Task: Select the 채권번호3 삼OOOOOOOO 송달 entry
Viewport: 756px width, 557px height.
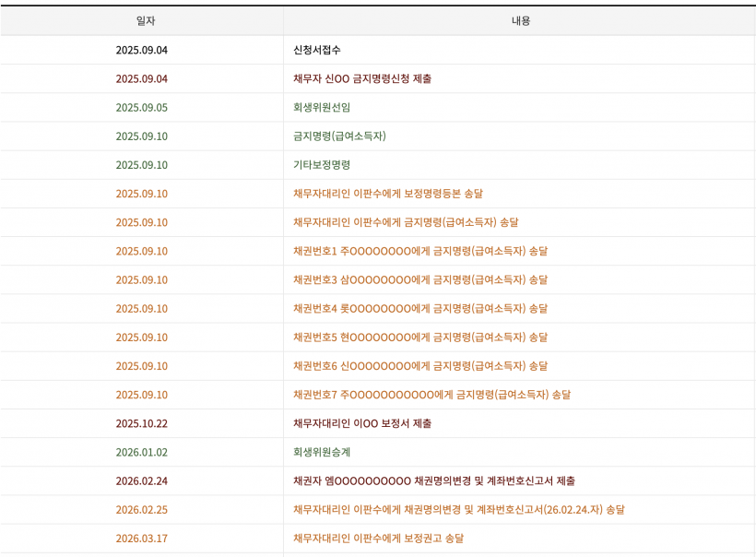Action: (420, 279)
